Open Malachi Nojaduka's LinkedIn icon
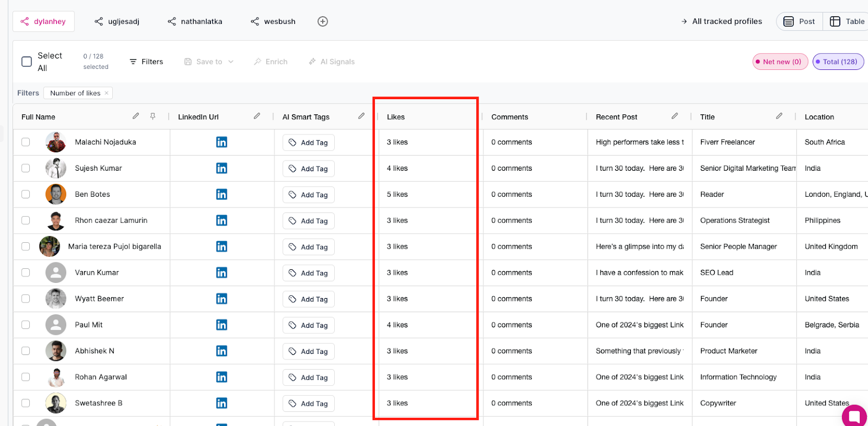868x426 pixels. (221, 142)
